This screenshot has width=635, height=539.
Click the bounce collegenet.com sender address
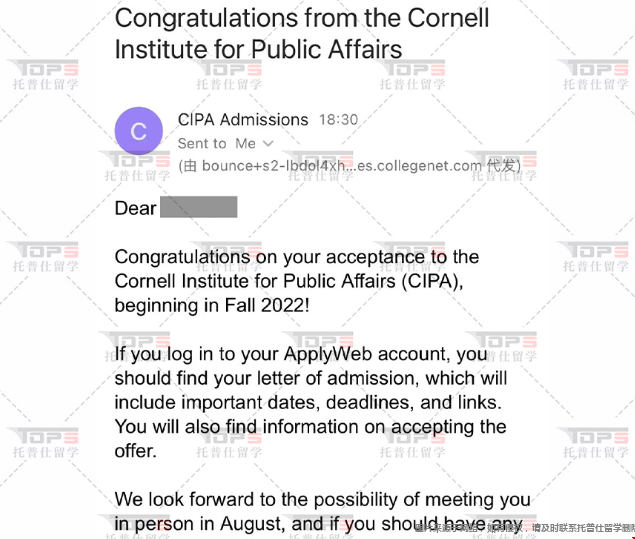[x=342, y=166]
